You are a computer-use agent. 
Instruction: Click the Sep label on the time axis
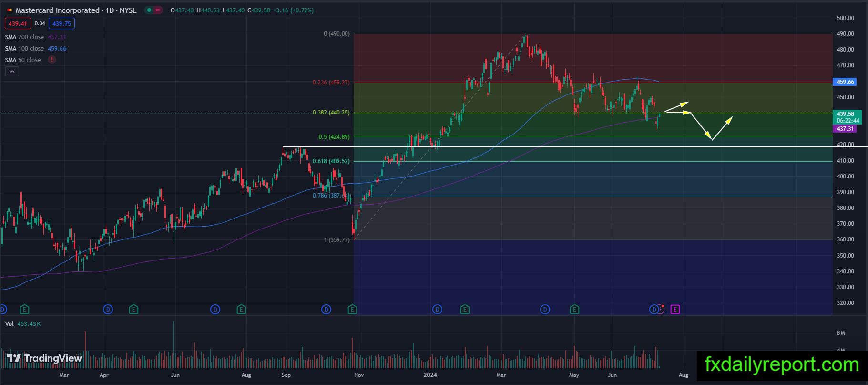point(286,375)
